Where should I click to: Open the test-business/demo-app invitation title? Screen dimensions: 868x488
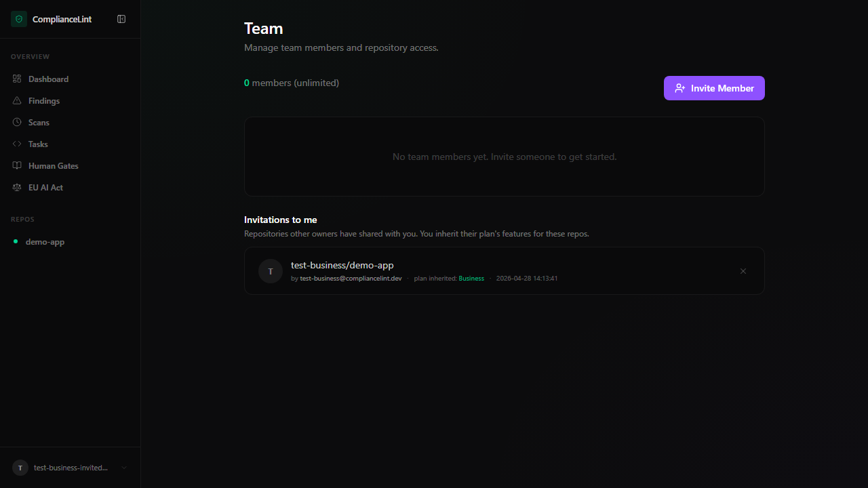(342, 265)
